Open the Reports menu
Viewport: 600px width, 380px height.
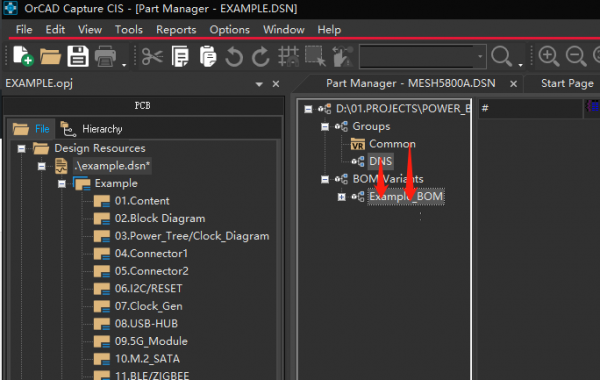(x=176, y=29)
